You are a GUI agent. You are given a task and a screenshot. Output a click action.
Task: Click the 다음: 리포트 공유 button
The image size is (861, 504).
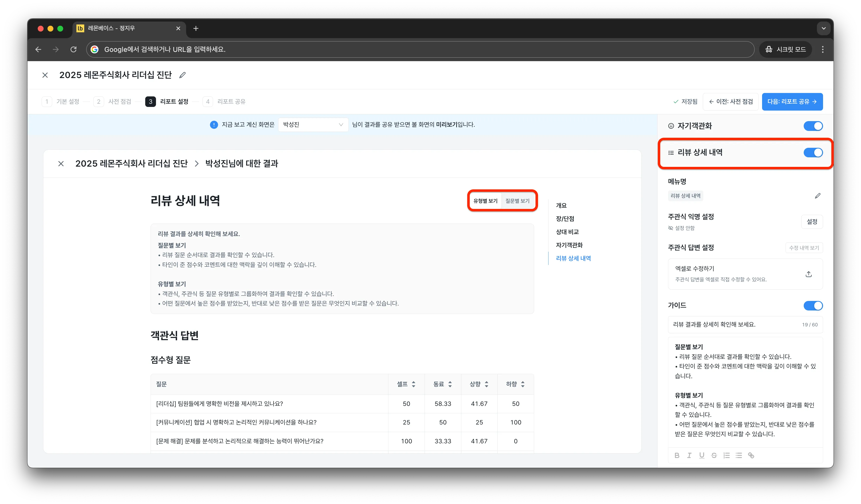tap(792, 102)
